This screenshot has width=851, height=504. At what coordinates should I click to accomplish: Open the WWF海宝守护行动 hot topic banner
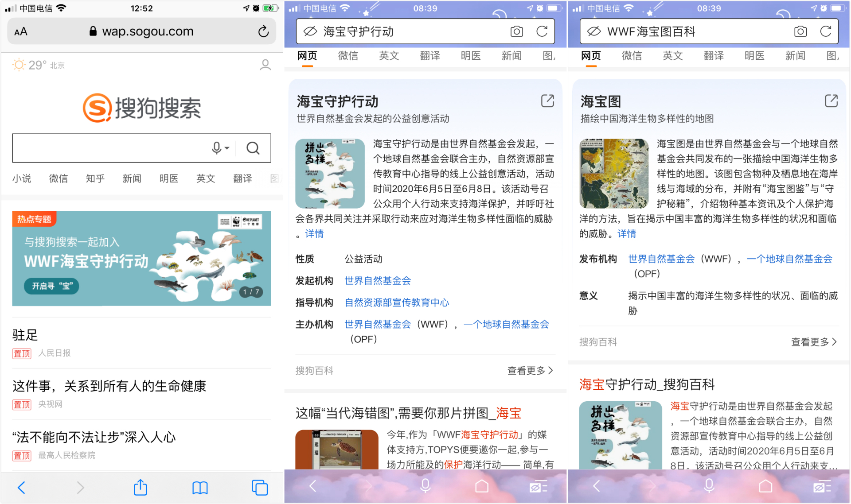(141, 259)
